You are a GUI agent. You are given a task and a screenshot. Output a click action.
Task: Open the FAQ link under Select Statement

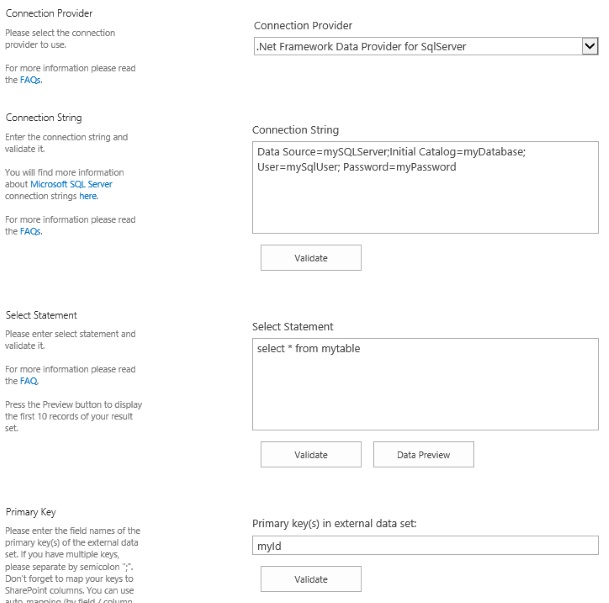[x=29, y=381]
